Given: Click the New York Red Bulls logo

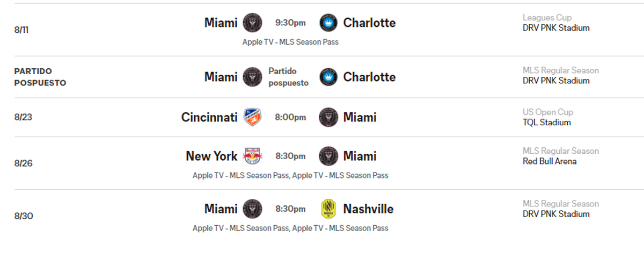Looking at the screenshot, I should pos(252,156).
